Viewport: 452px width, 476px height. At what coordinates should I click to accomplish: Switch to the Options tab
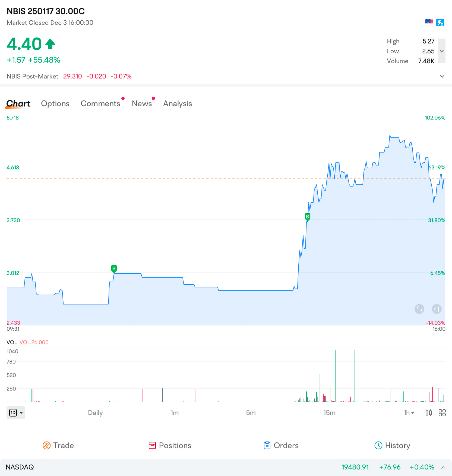coord(55,104)
